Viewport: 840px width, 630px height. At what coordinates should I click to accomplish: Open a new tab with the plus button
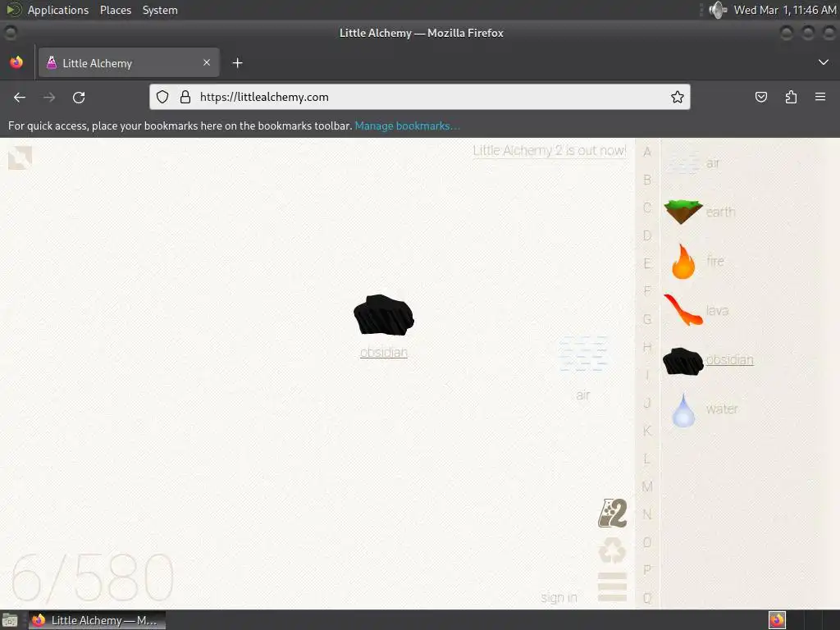click(237, 63)
